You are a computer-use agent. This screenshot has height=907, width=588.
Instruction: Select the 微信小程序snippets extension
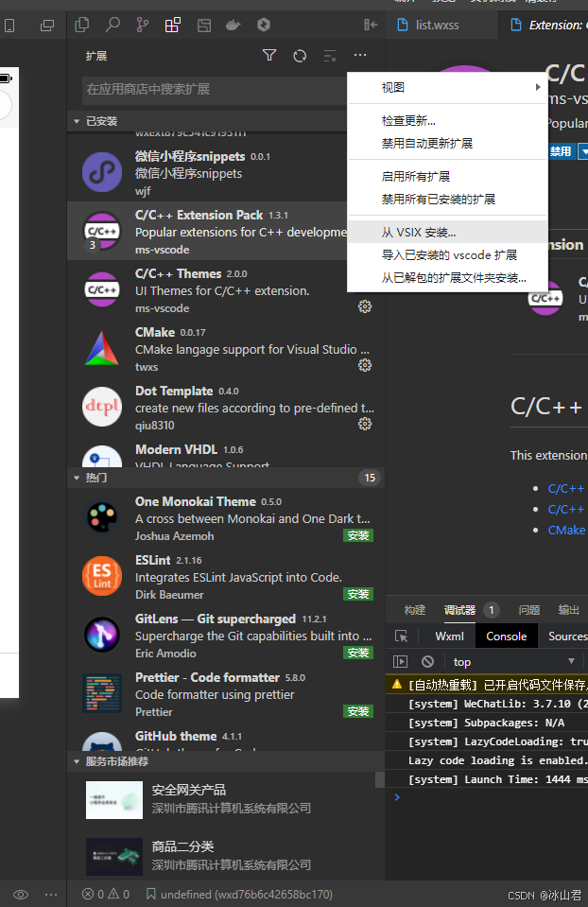point(226,172)
